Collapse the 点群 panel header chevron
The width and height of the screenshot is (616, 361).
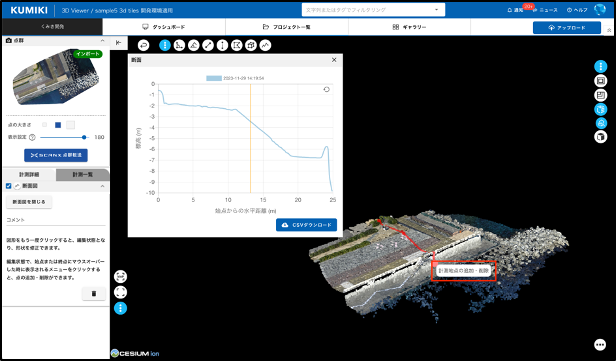click(103, 40)
